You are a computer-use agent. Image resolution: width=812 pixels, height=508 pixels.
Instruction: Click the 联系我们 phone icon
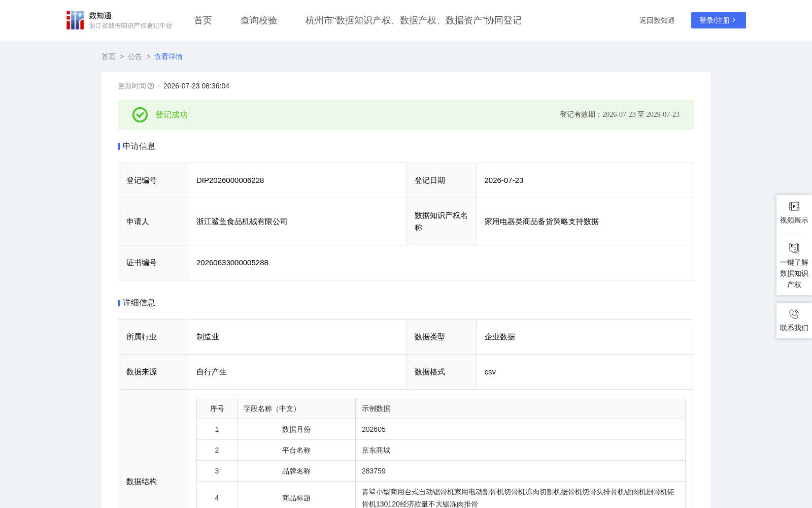click(794, 314)
